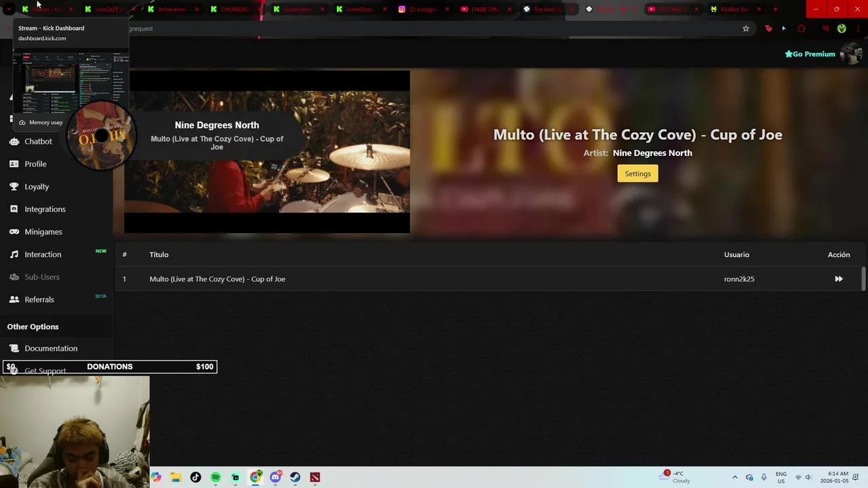The image size is (868, 488).
Task: Switch to the Instagram browser tab
Action: coord(424,9)
